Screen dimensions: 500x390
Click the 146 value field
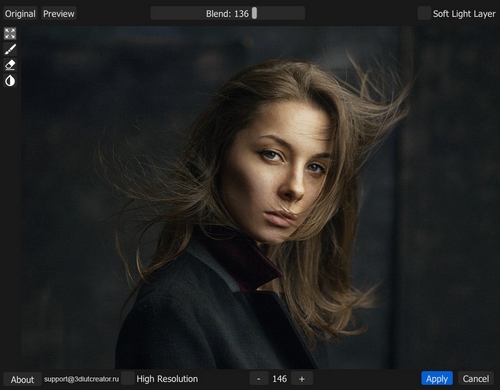tap(279, 379)
